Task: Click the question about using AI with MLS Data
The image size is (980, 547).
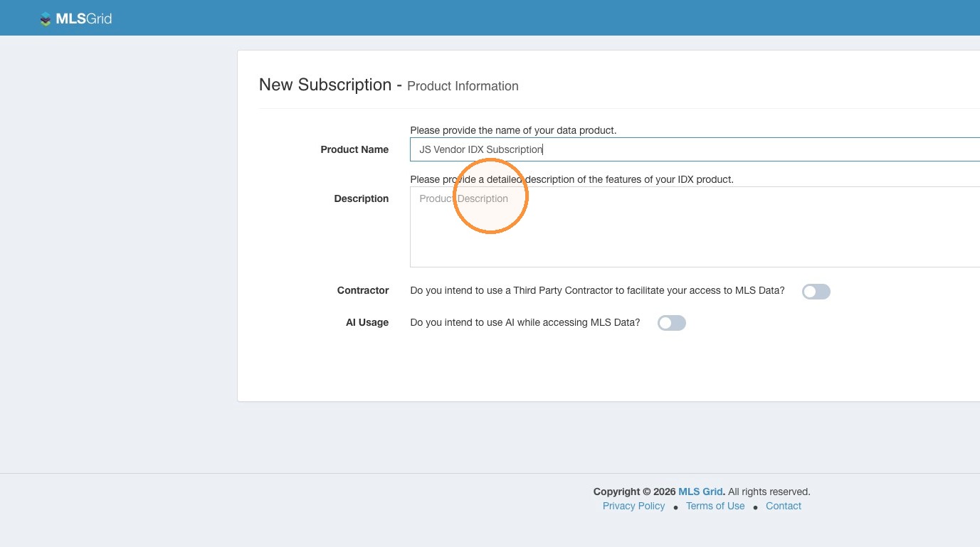Action: pyautogui.click(x=525, y=322)
